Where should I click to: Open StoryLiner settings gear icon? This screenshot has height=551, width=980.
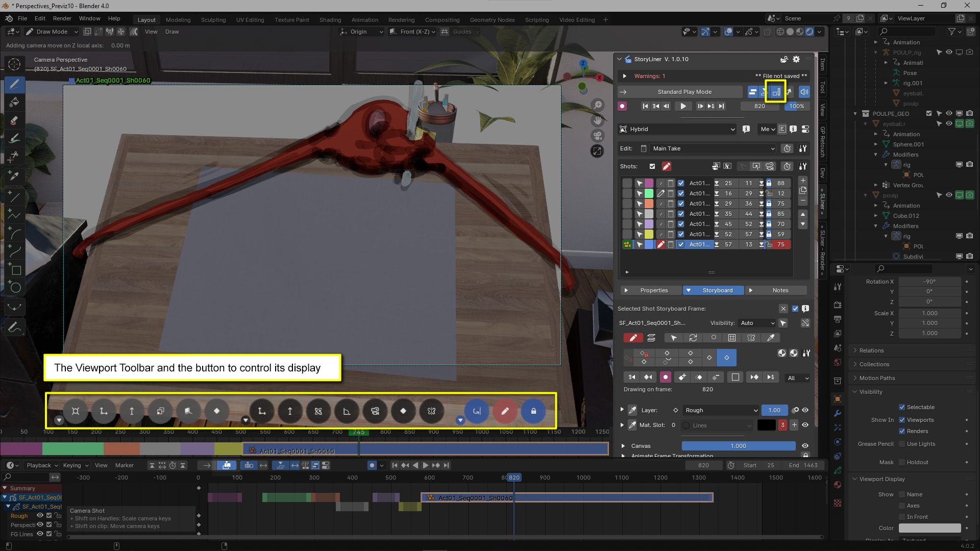coord(796,59)
